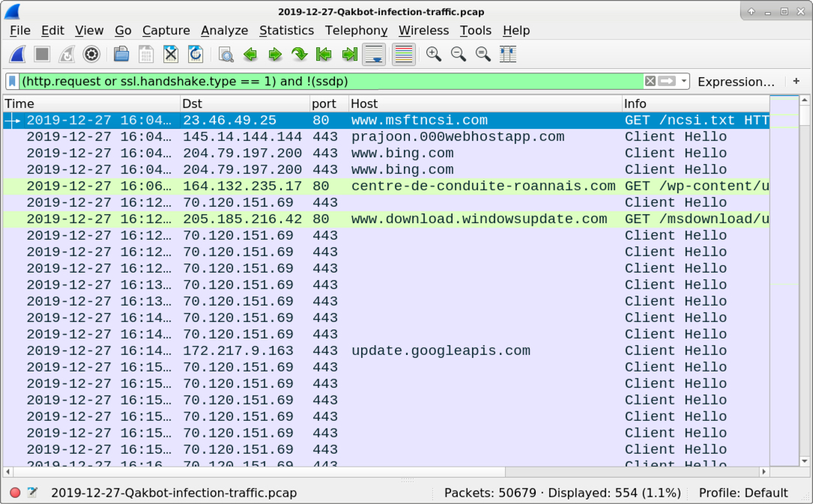Jump to the last packet

click(x=349, y=55)
